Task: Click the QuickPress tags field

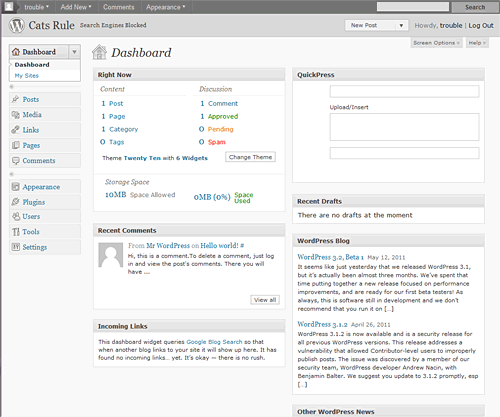Action: [x=404, y=153]
